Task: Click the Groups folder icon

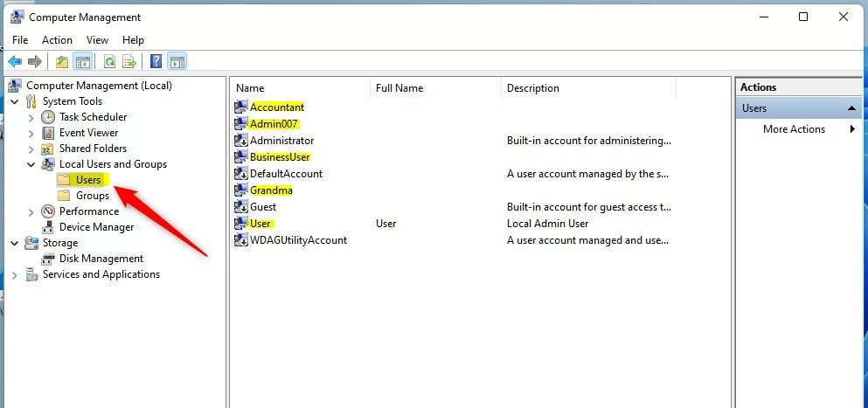Action: coord(64,196)
